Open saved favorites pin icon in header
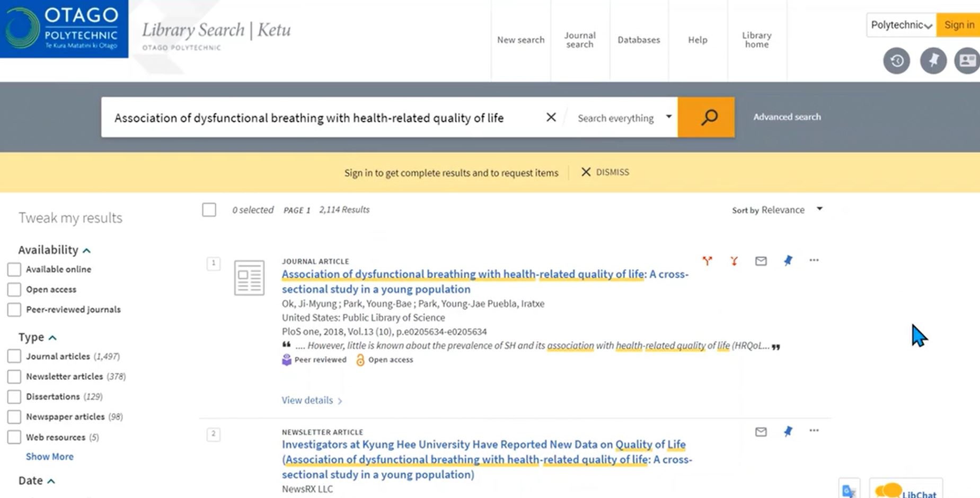 [933, 61]
